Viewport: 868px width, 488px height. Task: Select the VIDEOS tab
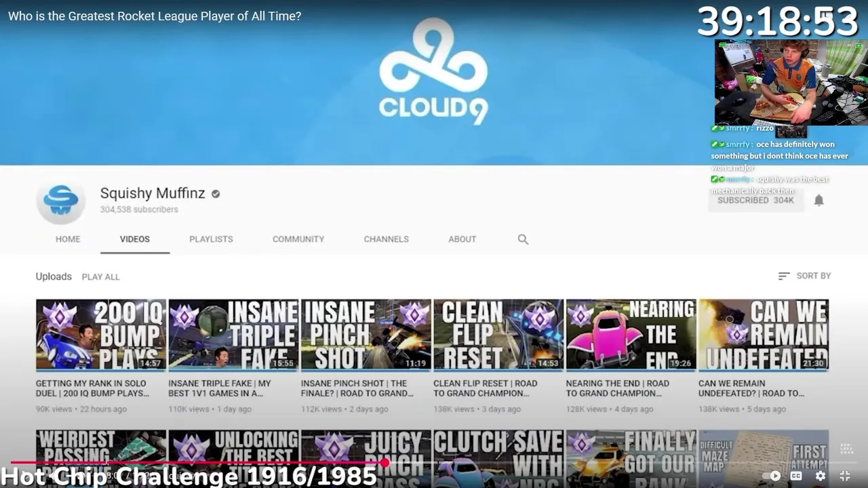pyautogui.click(x=135, y=239)
